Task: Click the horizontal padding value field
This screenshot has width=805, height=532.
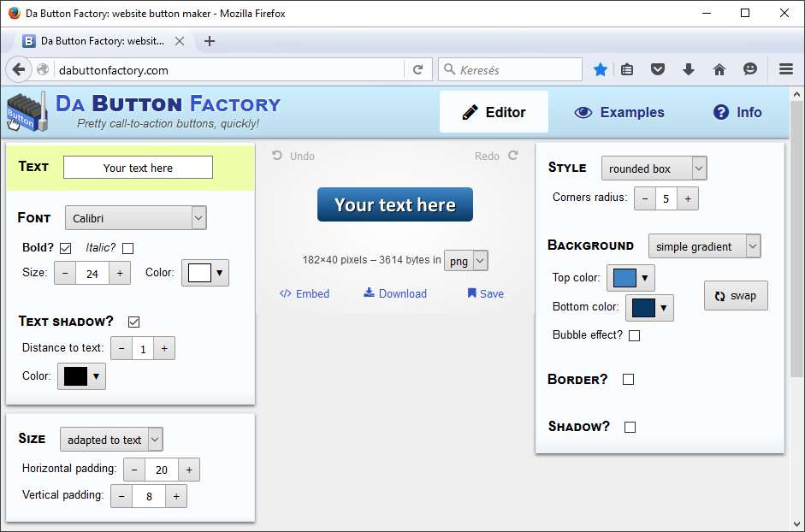Action: pyautogui.click(x=162, y=470)
